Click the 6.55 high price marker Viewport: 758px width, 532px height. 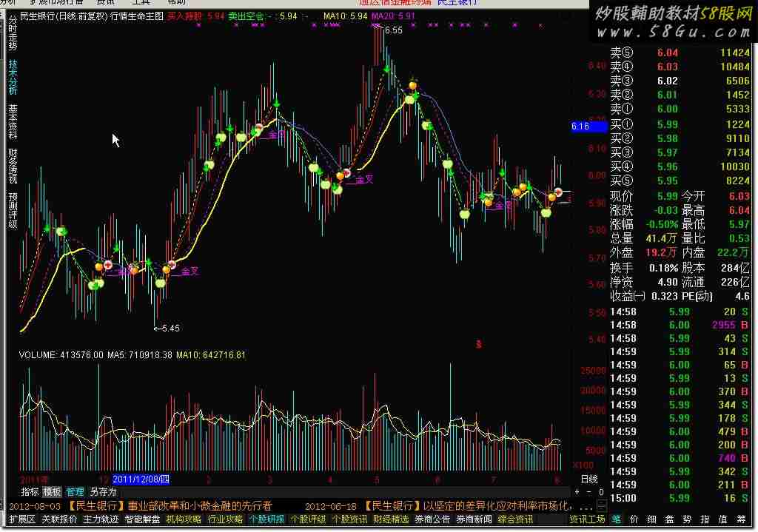[393, 30]
